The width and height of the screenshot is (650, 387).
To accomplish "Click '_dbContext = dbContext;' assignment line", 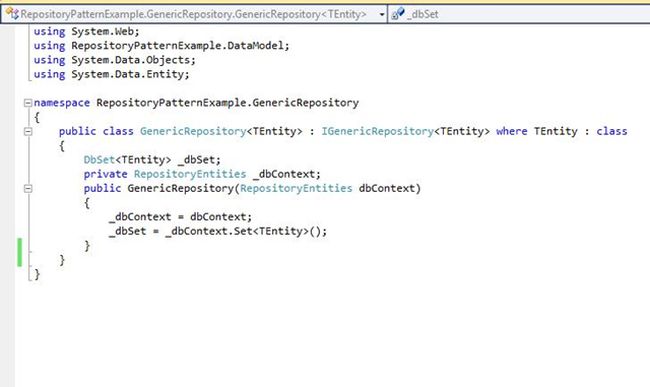I will (x=180, y=217).
